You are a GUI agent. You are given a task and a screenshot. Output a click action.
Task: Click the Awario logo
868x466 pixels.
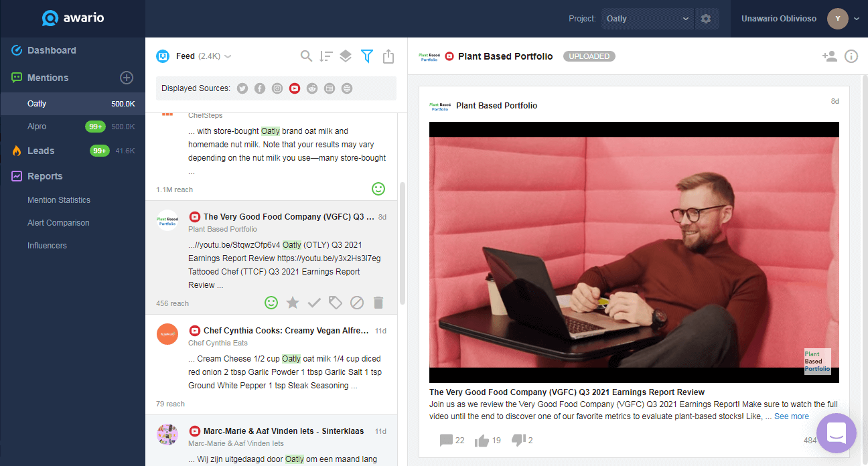pos(72,18)
